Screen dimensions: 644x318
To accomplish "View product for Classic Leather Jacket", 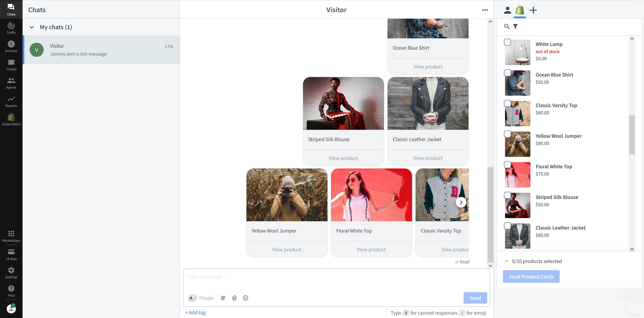I will pos(428,158).
